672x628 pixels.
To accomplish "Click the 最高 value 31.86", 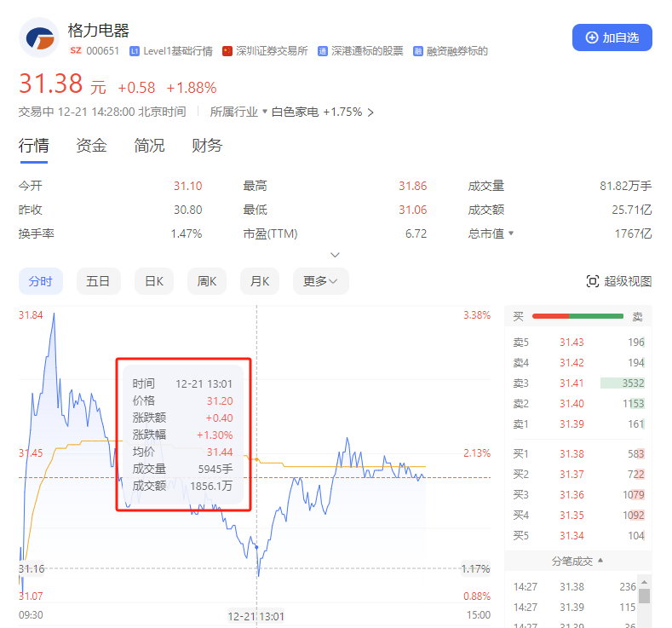I will pos(413,186).
